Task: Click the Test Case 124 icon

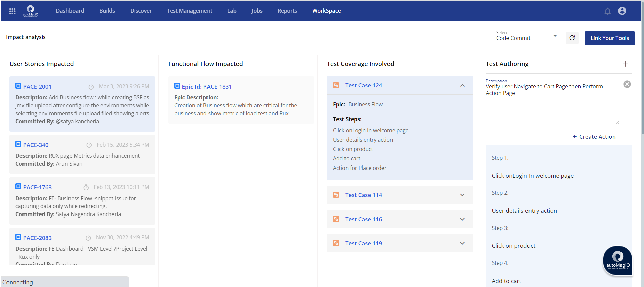Action: click(x=336, y=85)
